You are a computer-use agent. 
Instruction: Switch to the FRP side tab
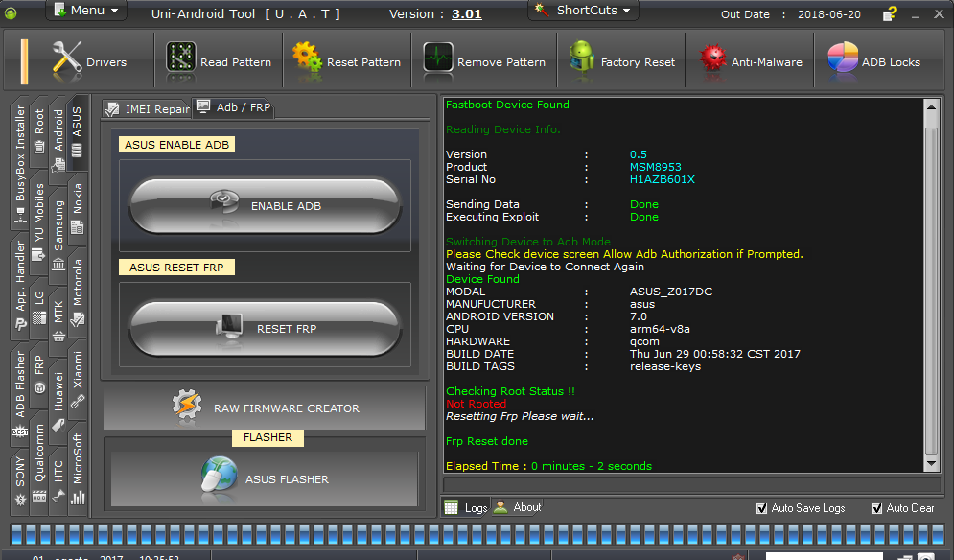[39, 374]
